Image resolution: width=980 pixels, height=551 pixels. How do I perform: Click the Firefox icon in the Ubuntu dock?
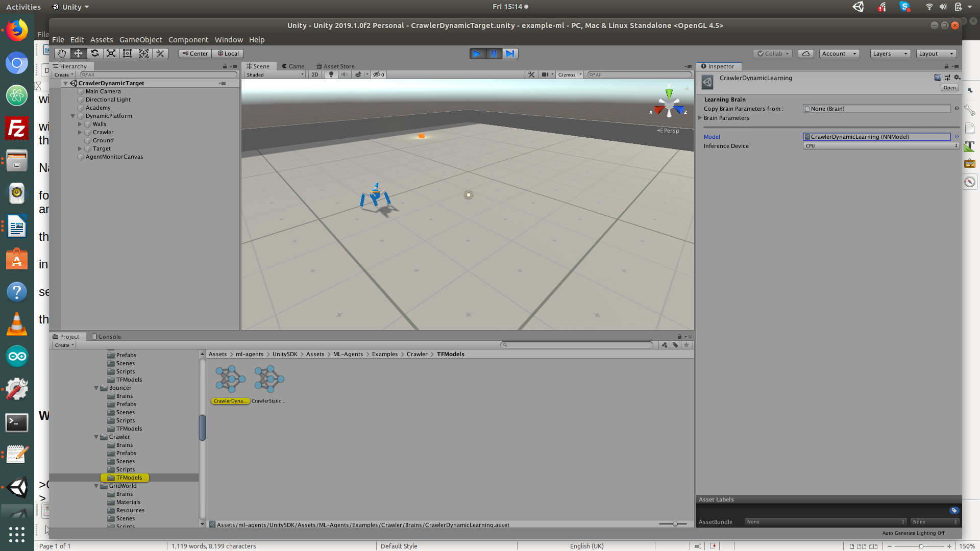[17, 30]
